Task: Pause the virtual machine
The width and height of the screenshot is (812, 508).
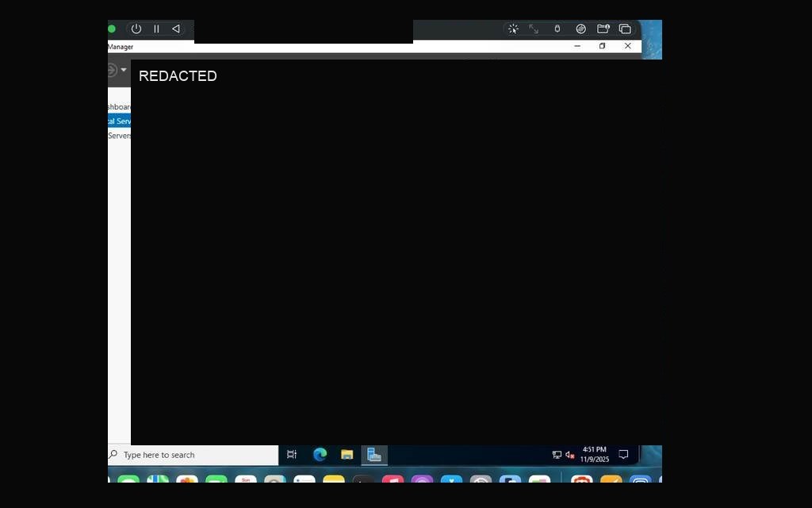Action: click(156, 29)
